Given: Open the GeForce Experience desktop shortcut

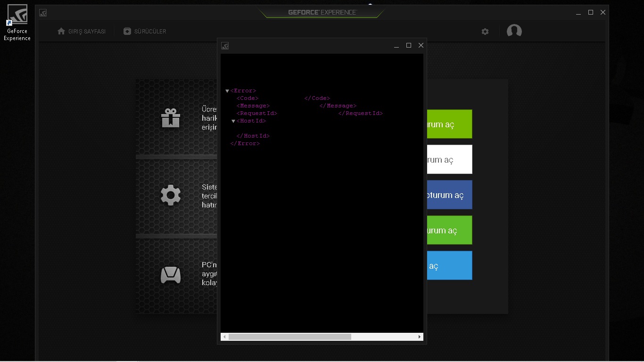Looking at the screenshot, I should coord(17,23).
